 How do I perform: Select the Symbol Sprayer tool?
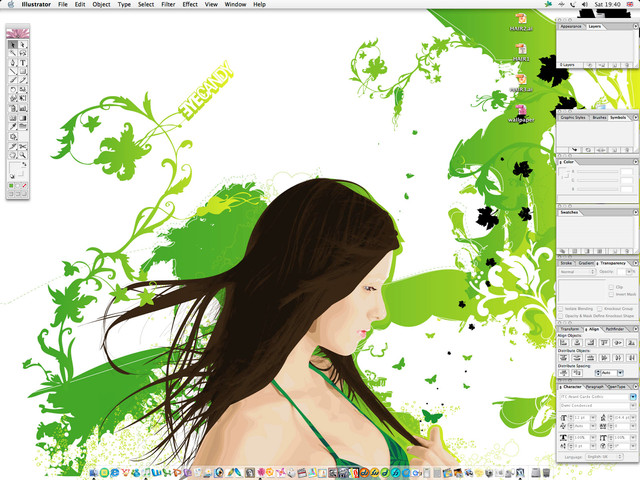tap(13, 108)
